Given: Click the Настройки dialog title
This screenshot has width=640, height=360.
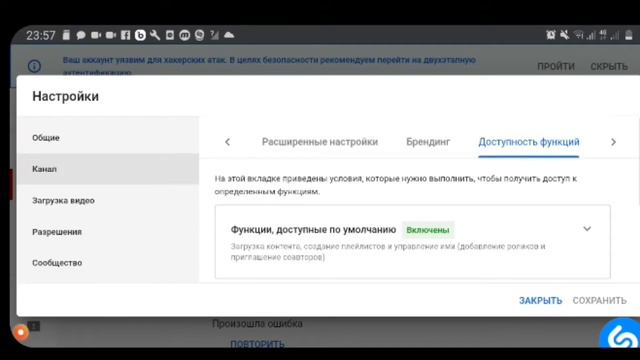Looking at the screenshot, I should click(x=65, y=96).
